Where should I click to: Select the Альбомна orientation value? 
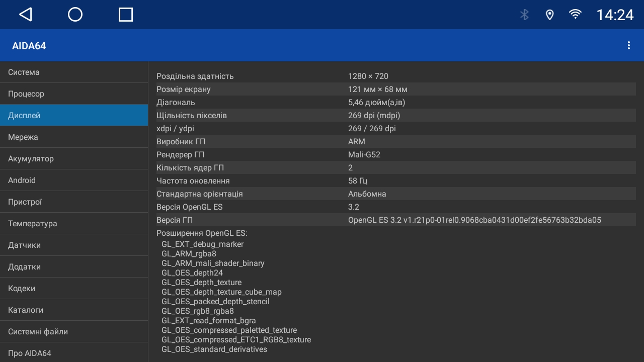tap(367, 194)
